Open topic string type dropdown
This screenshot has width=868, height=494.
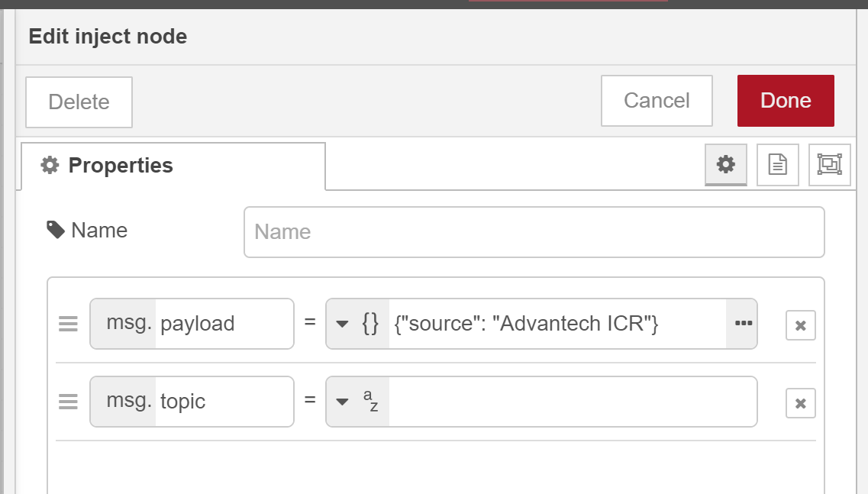[357, 402]
